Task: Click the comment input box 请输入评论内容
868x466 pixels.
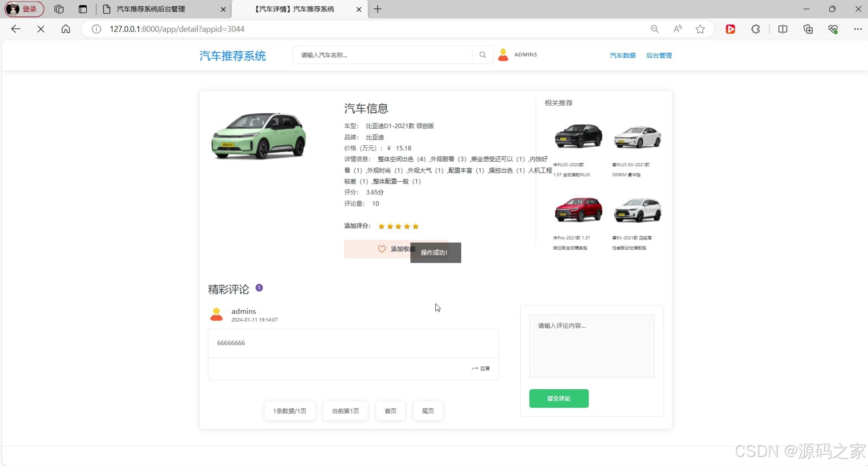Action: 591,345
